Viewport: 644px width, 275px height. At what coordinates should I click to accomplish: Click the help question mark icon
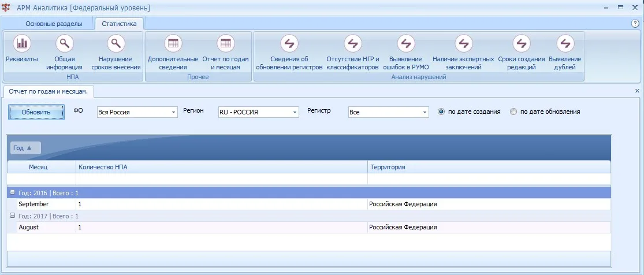coord(635,24)
